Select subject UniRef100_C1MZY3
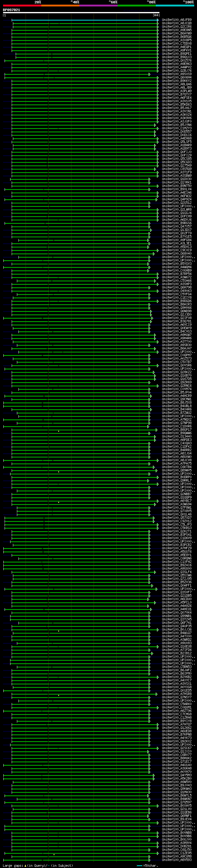Viewport: 197px width, 868px height. 177,128
